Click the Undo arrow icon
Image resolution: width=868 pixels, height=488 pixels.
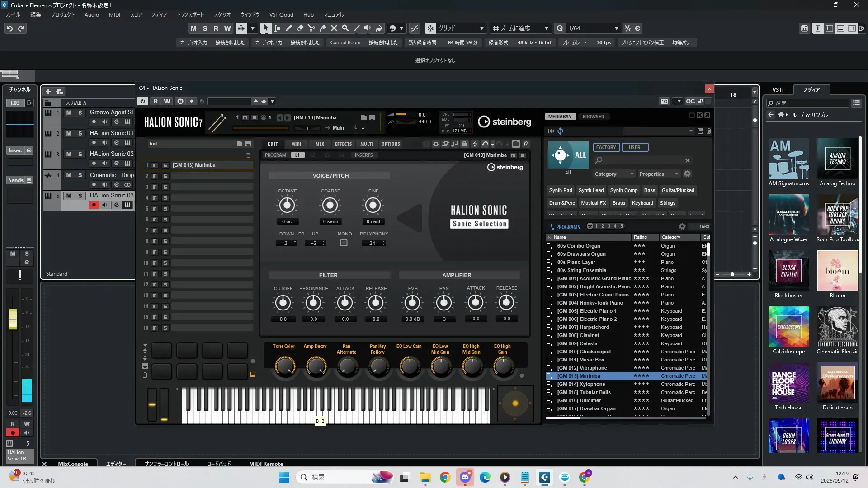pos(9,28)
